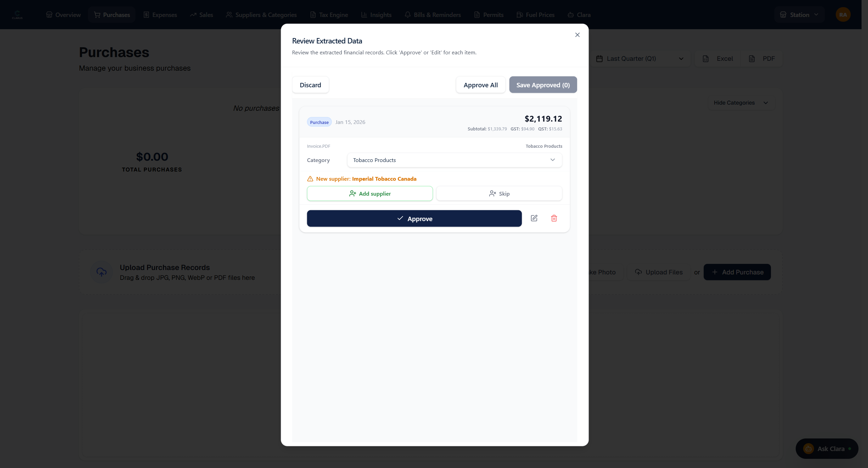Open the Insights tab
The height and width of the screenshot is (468, 868).
[x=376, y=15]
